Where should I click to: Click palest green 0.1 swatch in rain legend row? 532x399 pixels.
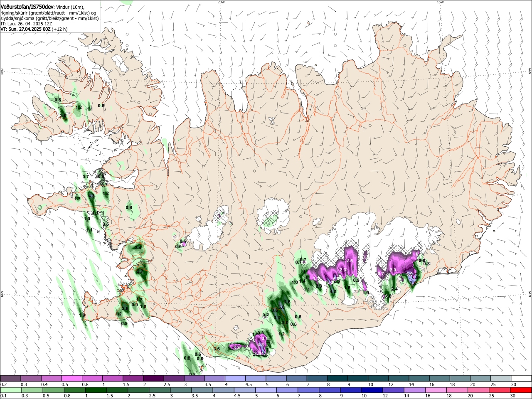10,390
